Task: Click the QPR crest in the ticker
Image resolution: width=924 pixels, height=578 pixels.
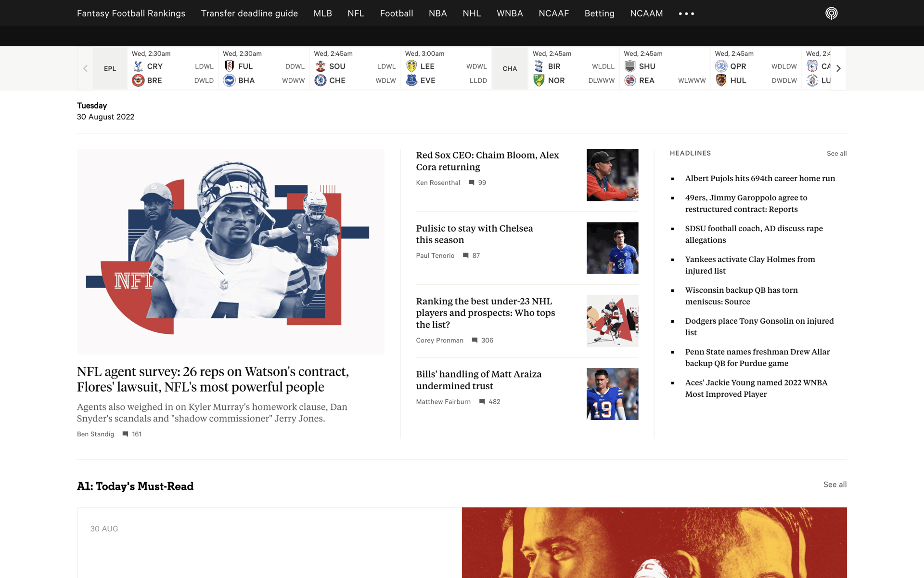Action: [721, 66]
